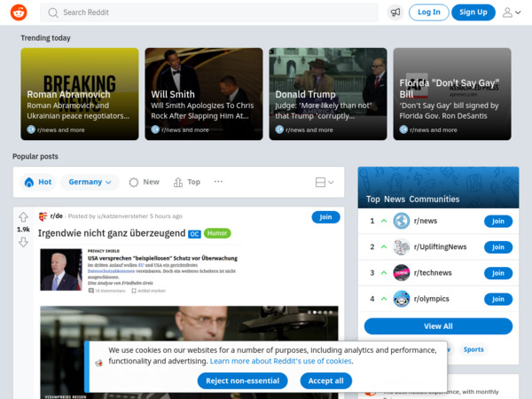532x399 pixels.
Task: Open the Germany location dropdown
Action: click(90, 182)
